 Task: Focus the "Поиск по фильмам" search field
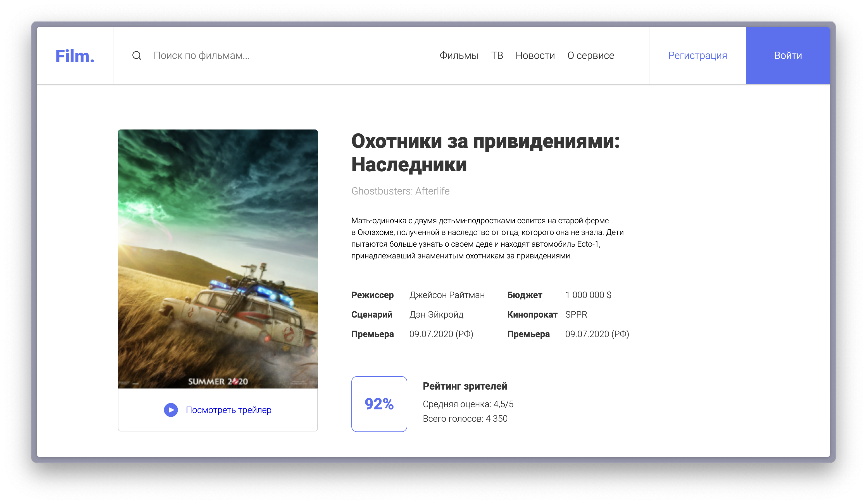pos(202,55)
